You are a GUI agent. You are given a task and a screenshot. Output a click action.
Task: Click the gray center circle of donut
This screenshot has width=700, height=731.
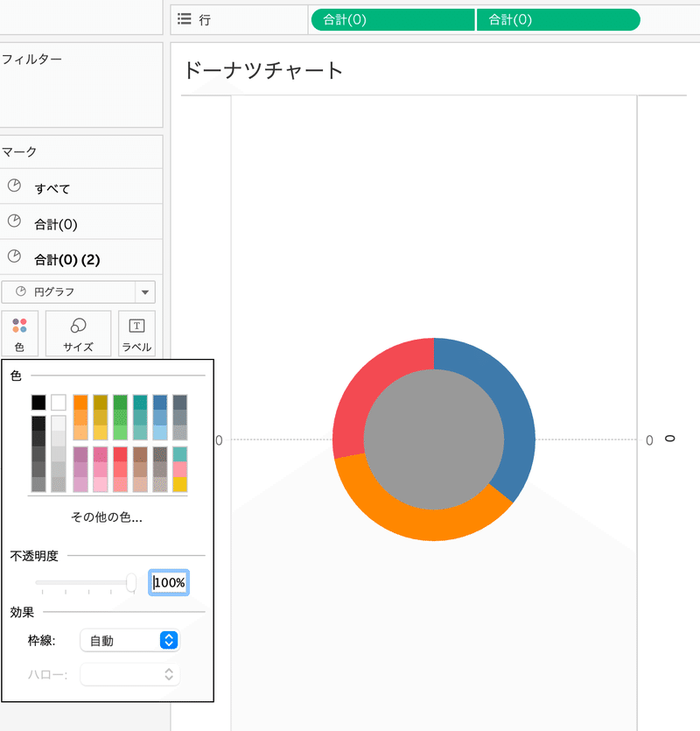pos(434,439)
